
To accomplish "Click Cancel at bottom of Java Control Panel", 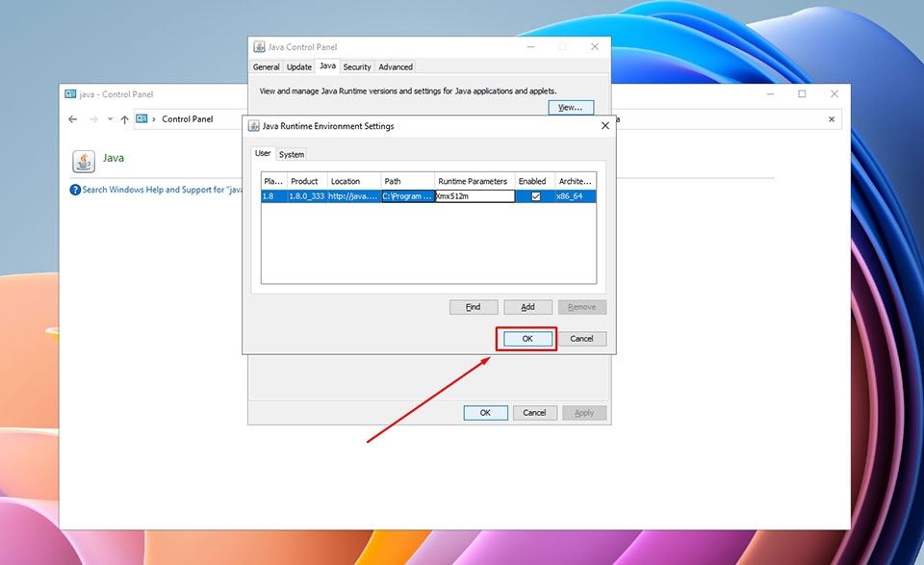I will 534,413.
